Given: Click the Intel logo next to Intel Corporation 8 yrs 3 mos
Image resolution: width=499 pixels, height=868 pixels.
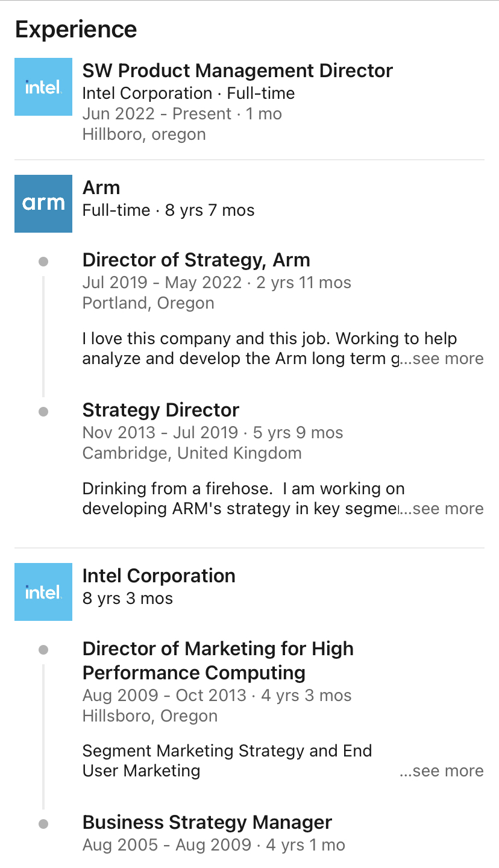Looking at the screenshot, I should coord(43,592).
